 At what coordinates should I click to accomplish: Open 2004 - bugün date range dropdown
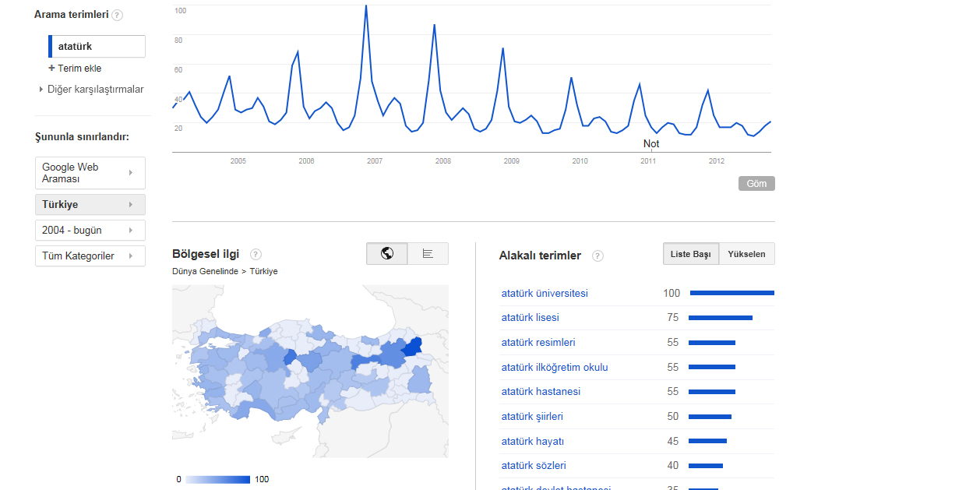pyautogui.click(x=90, y=231)
